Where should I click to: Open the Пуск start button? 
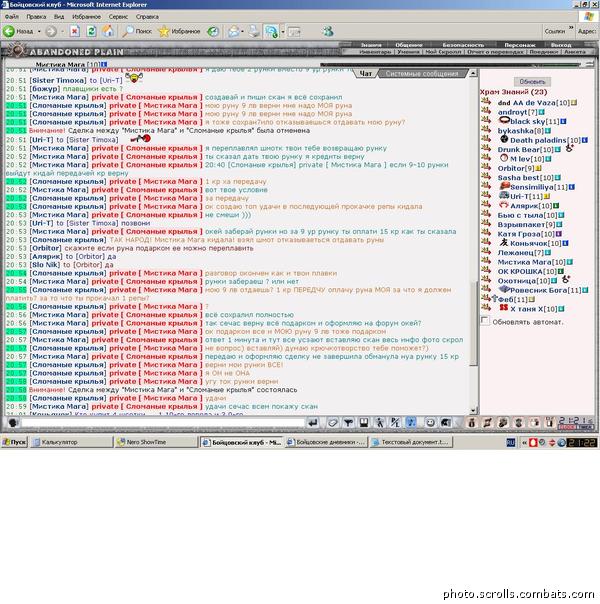tap(14, 442)
